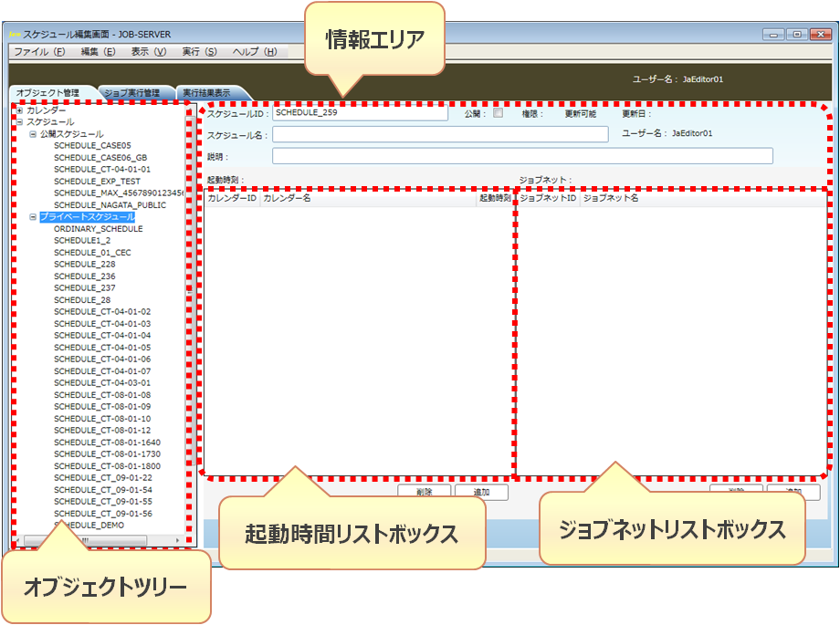Open the 表示 (V) menu
840x625 pixels.
point(149,51)
